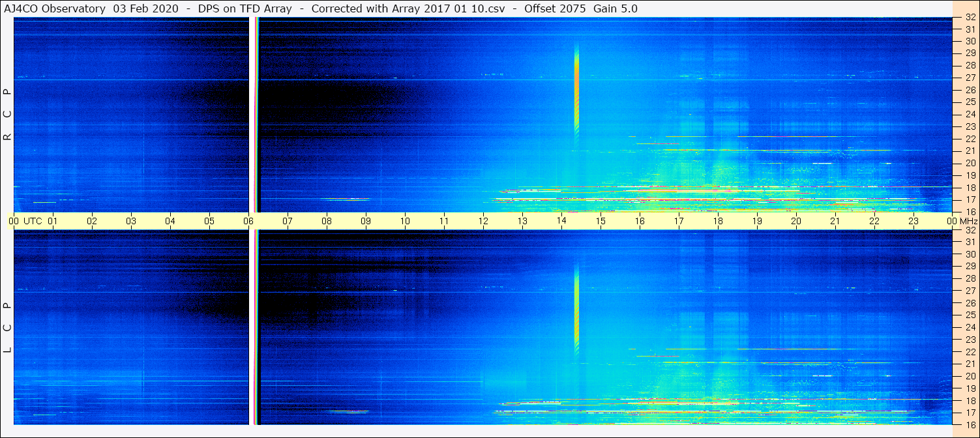Click the 24 MHz label of the RCP scale

pos(970,114)
